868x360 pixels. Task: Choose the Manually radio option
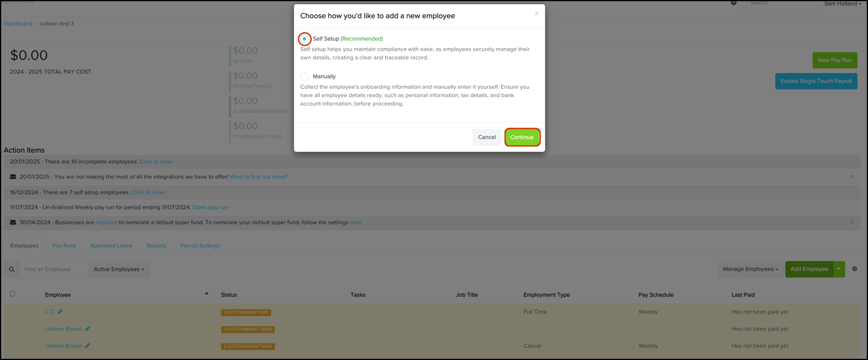[x=304, y=77]
